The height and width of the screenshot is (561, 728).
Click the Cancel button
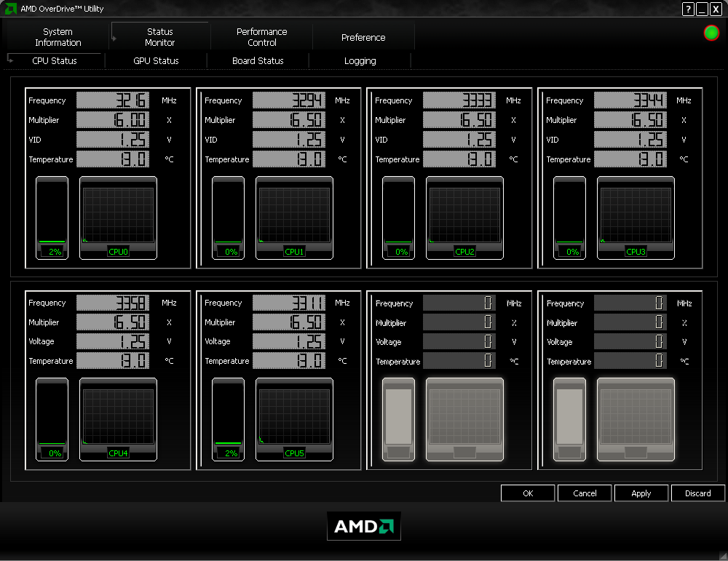point(585,493)
